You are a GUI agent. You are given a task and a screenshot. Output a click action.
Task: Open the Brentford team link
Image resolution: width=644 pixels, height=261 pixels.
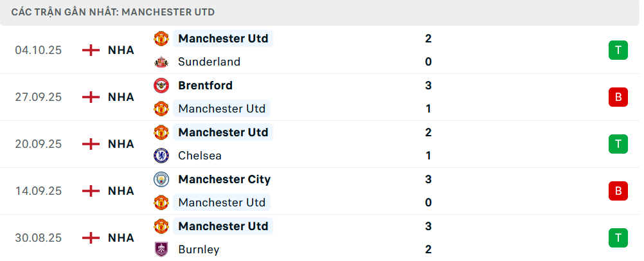206,85
